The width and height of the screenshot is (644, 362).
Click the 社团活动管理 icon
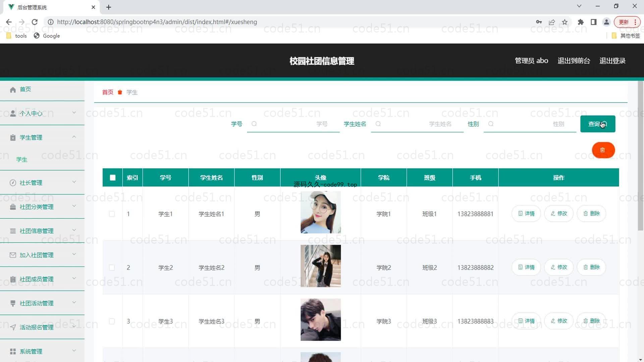pos(13,303)
